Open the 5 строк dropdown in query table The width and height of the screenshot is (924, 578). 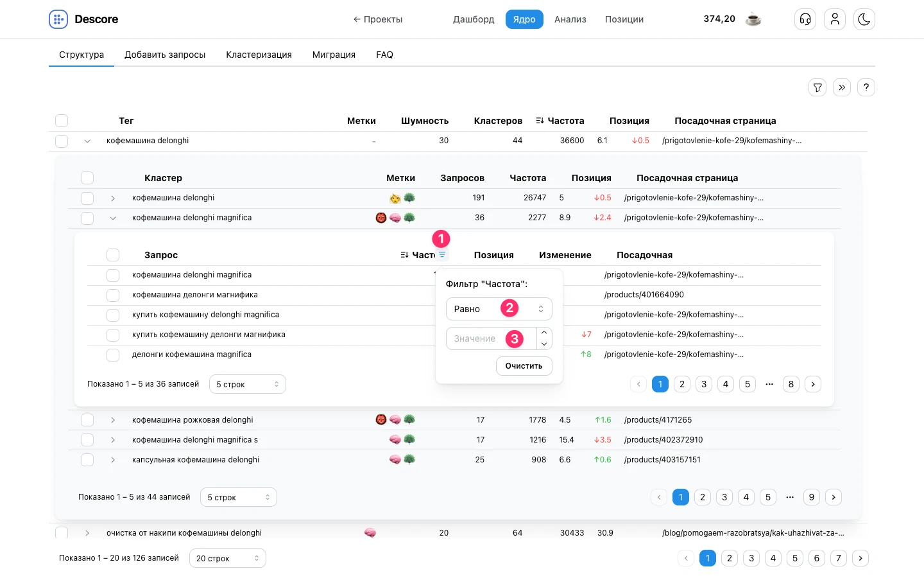point(248,384)
